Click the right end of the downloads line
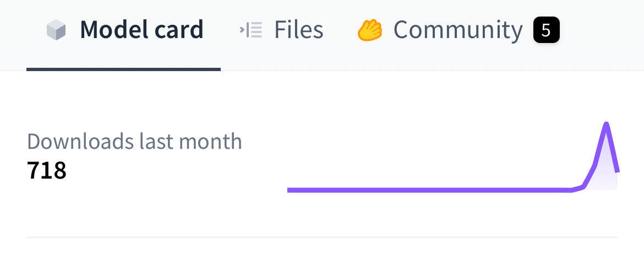The image size is (644, 269). tap(617, 171)
